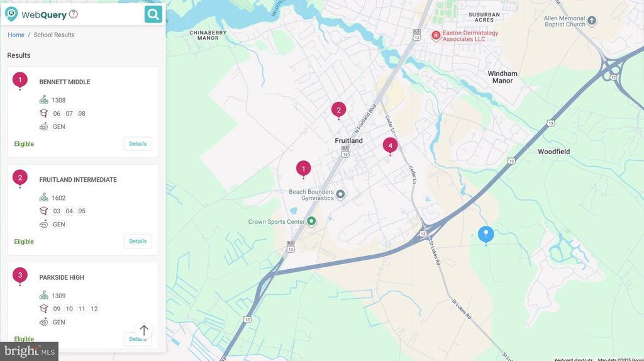Open Details for Parkside High
The image size is (644, 361).
(138, 339)
